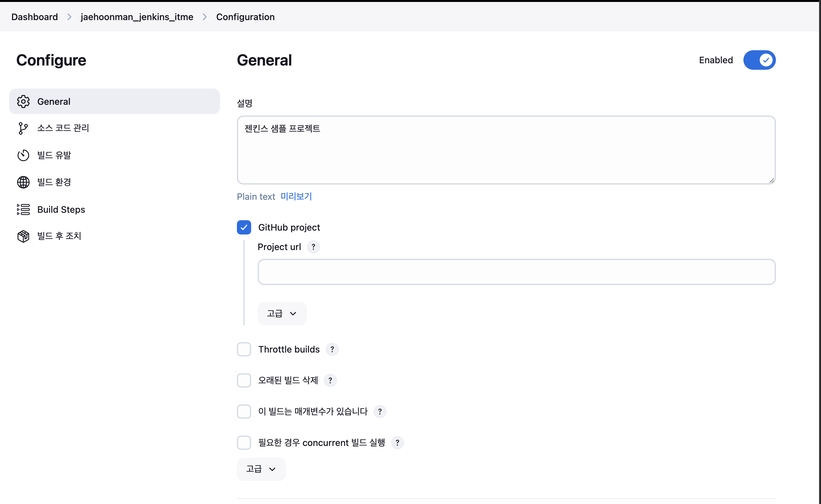Open help for 이 빌드는 매개변수가 있습니다
Screen dimensions: 821x504
tap(380, 412)
